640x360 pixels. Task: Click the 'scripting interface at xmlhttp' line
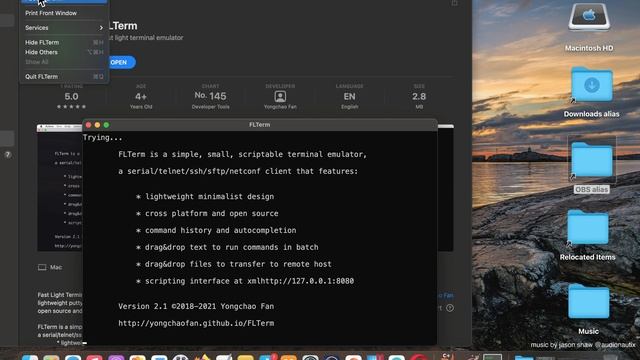pos(245,281)
